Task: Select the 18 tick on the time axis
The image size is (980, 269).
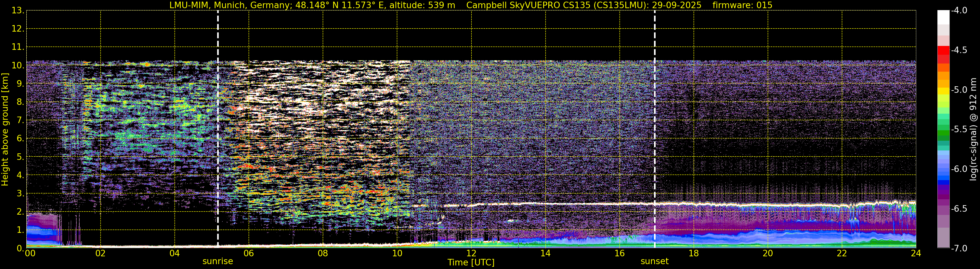Action: [694, 253]
